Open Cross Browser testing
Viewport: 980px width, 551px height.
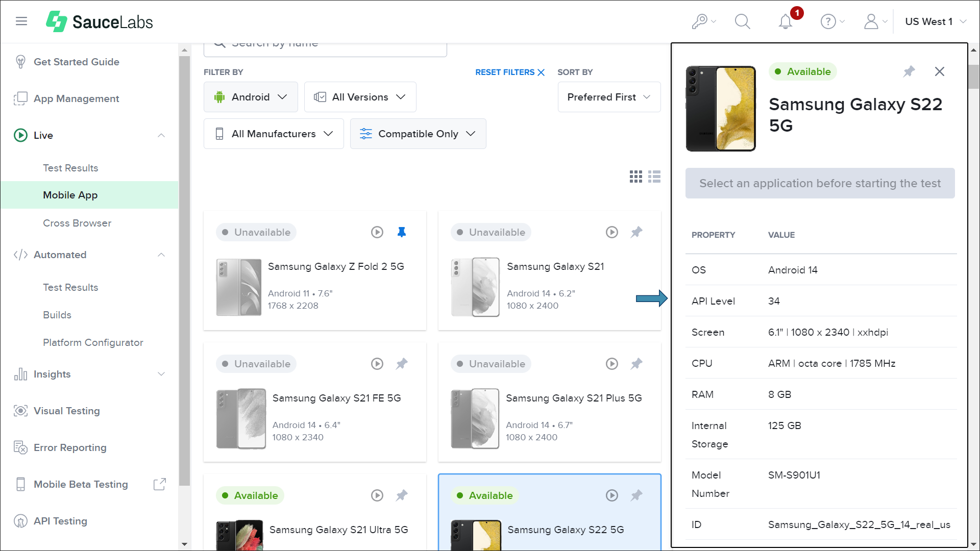[77, 223]
